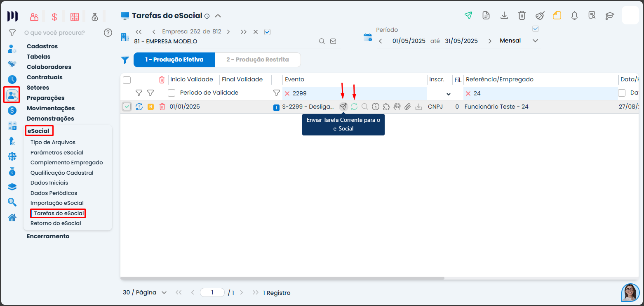The height and width of the screenshot is (306, 644).
Task: Click the blue sync icon in the 01/01/2025 row
Action: click(139, 107)
